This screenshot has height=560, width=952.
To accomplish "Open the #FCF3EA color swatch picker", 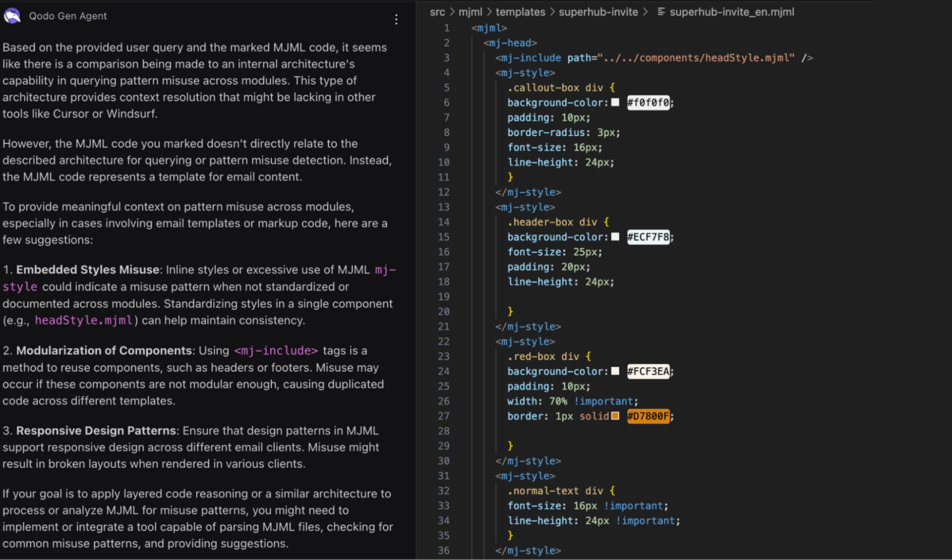I will [615, 371].
